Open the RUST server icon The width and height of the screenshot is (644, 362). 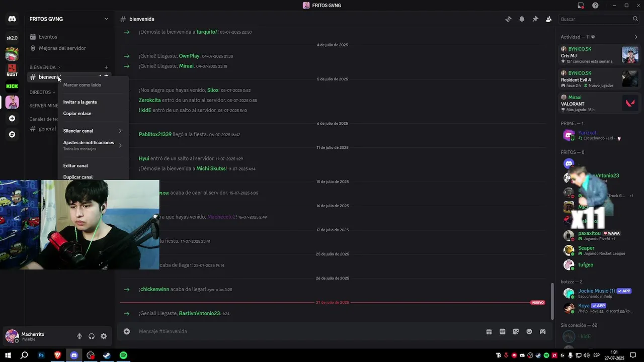pyautogui.click(x=12, y=70)
